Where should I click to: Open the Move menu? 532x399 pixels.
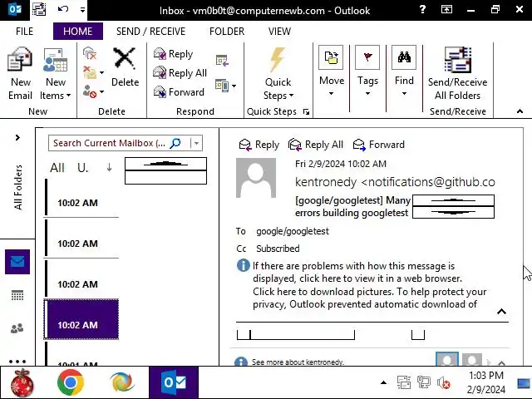coord(331,71)
